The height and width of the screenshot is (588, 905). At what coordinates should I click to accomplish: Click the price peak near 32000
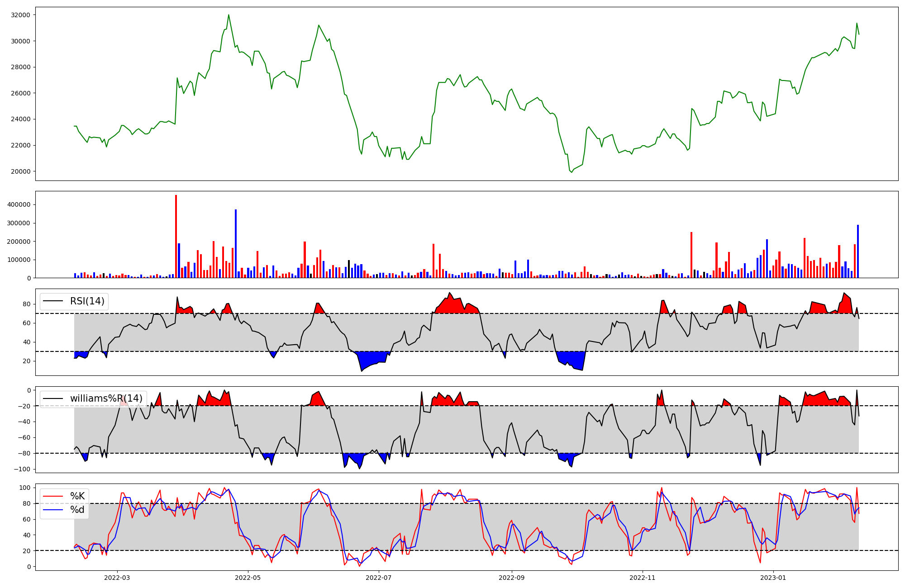click(x=229, y=15)
